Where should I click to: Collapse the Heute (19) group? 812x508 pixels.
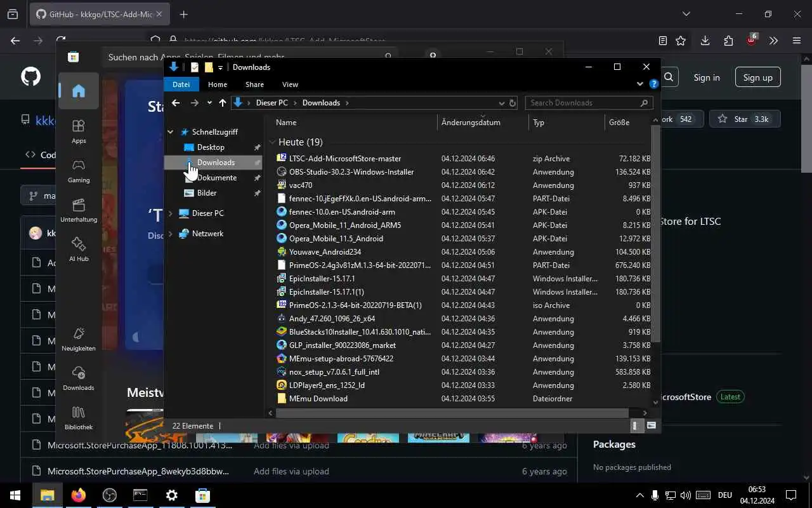click(x=272, y=142)
